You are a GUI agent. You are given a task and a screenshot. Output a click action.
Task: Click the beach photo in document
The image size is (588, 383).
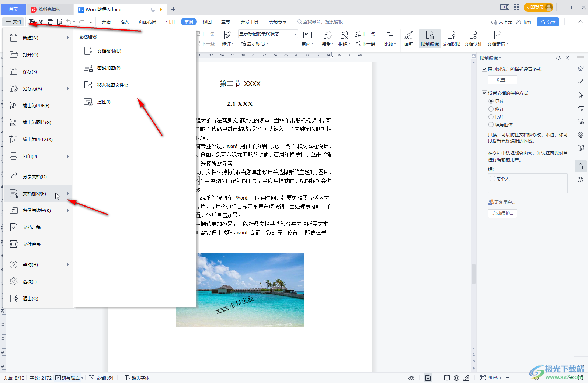(240, 290)
